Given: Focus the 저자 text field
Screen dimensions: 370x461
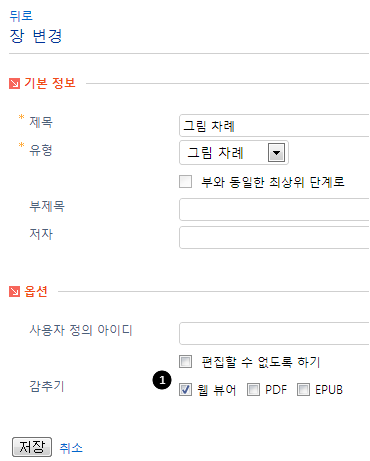Looking at the screenshot, I should [274, 237].
